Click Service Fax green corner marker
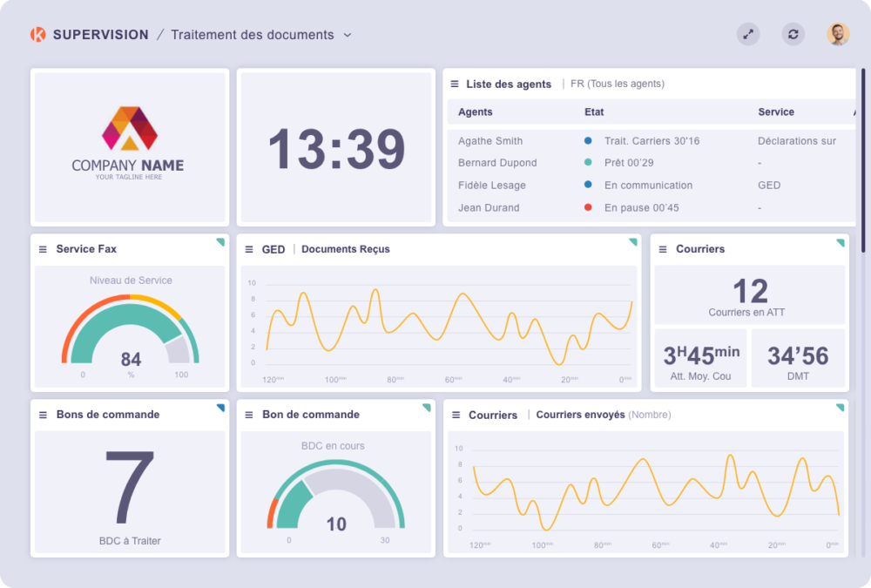 (x=221, y=242)
